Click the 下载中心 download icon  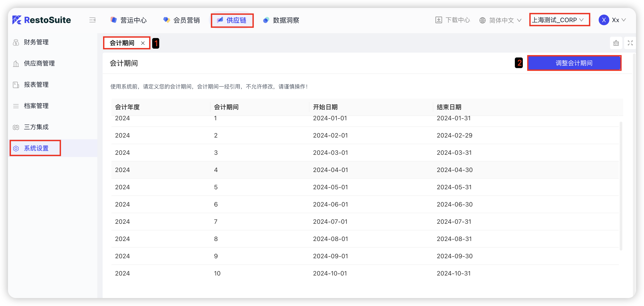click(x=439, y=20)
